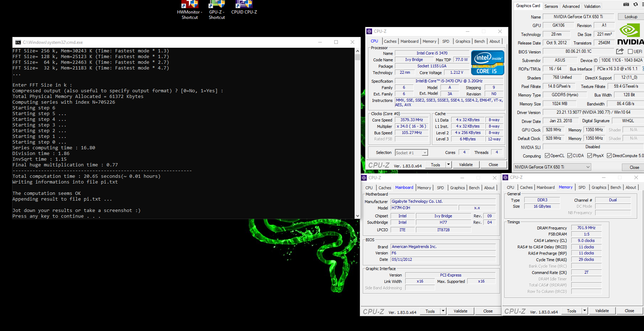Open the Memory tab in the Mainboard CPU-Z window

(x=424, y=188)
